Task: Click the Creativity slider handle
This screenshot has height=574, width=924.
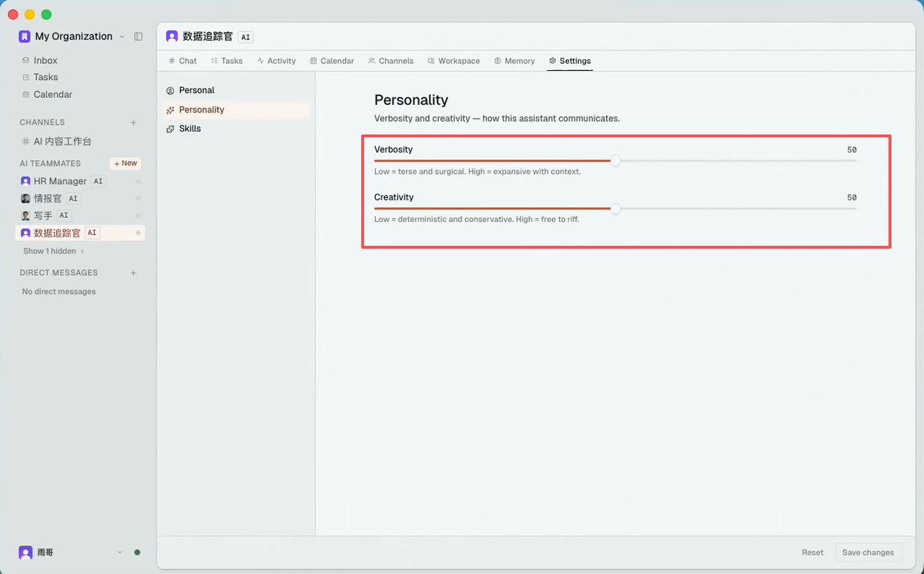Action: click(x=615, y=208)
